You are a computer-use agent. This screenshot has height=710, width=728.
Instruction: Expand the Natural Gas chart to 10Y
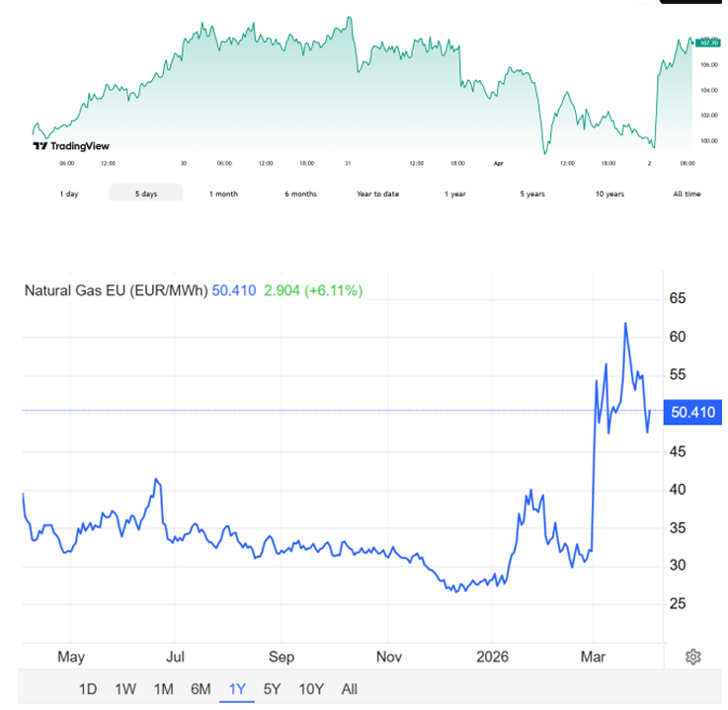point(311,689)
